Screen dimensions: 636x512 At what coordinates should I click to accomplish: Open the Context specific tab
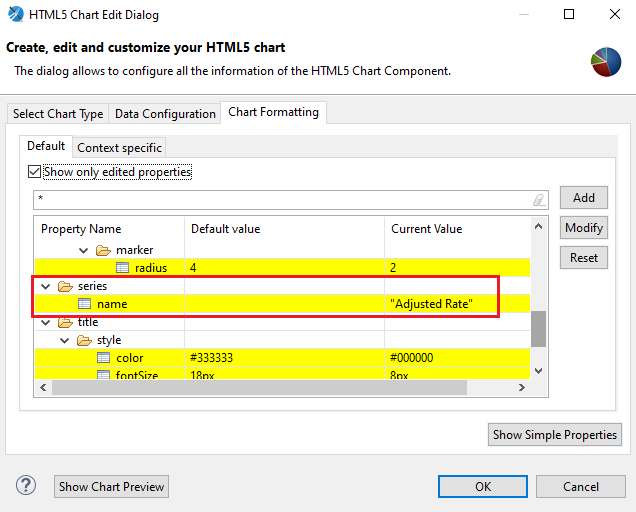coord(119,148)
